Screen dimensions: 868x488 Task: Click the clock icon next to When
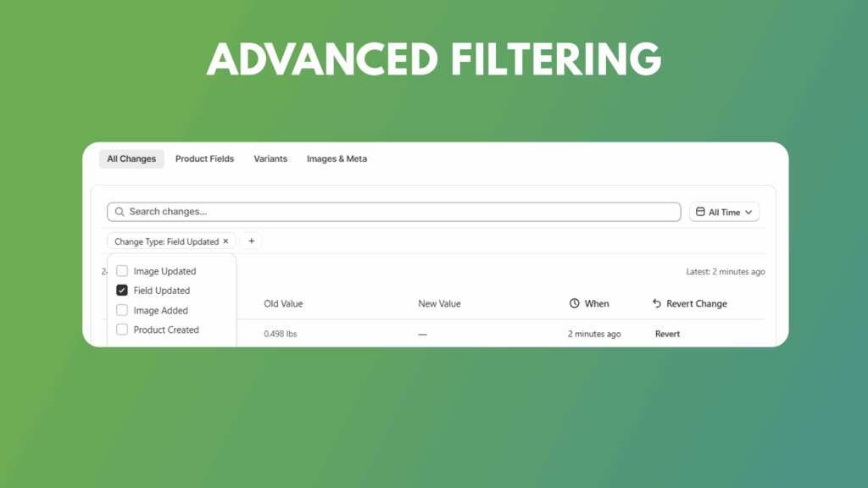tap(574, 303)
